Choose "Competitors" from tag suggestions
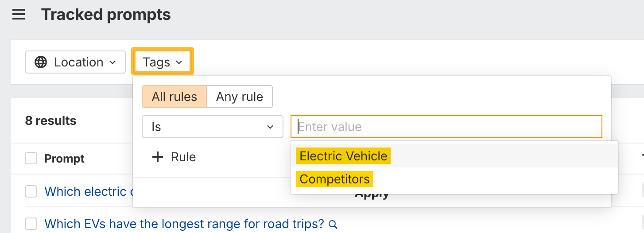 click(x=334, y=179)
